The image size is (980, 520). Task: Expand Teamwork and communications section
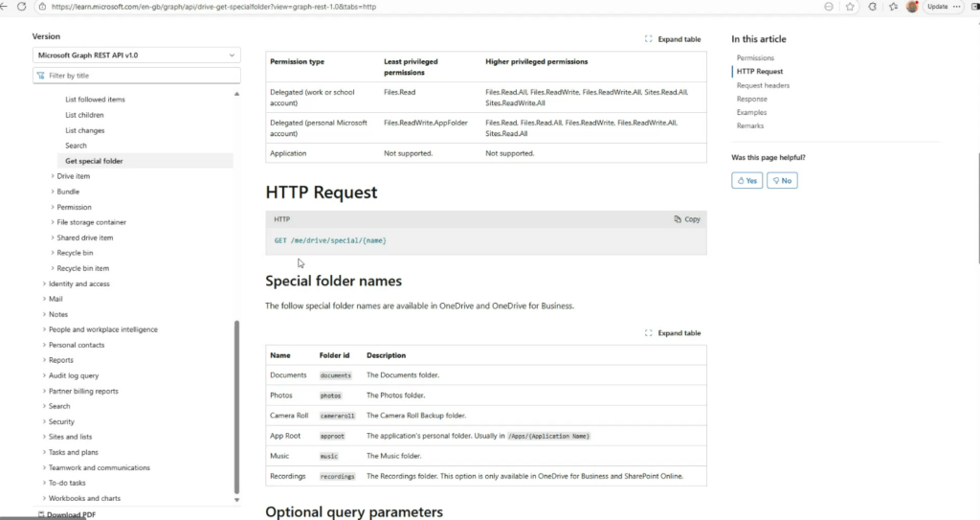click(99, 468)
